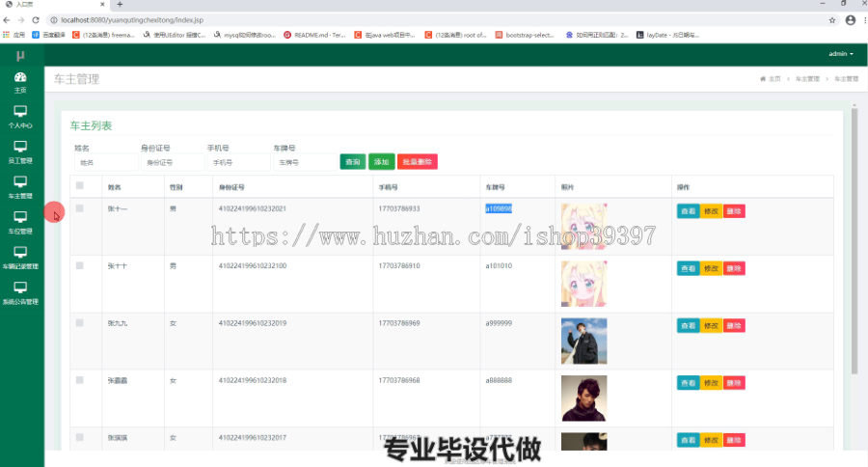Reload the page with the refresh icon
868x467 pixels.
[36, 20]
